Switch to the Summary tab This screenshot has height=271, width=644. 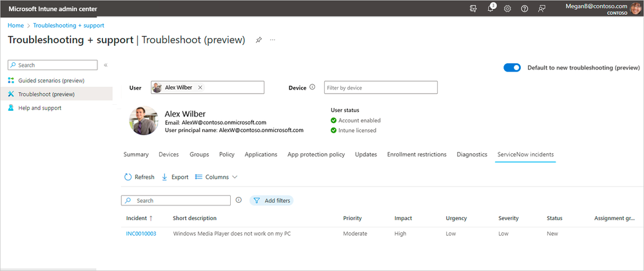click(x=136, y=154)
